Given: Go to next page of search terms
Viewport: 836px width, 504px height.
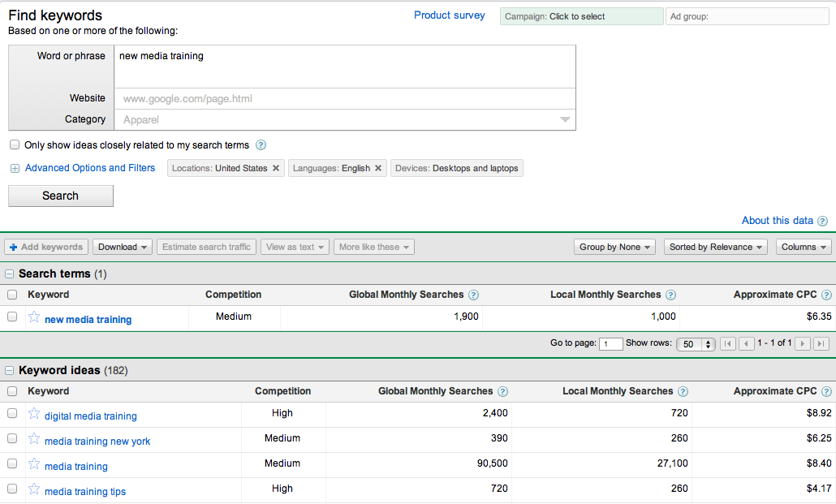Looking at the screenshot, I should tap(803, 343).
